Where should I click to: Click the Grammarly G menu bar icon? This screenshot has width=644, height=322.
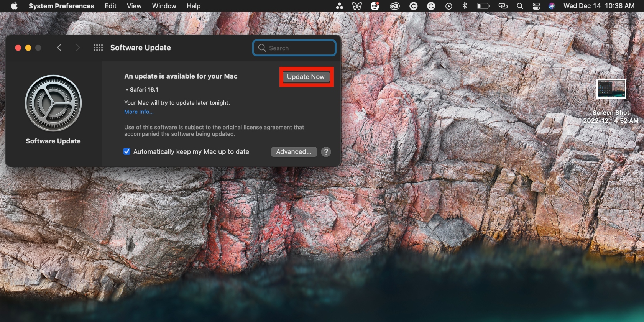point(431,6)
